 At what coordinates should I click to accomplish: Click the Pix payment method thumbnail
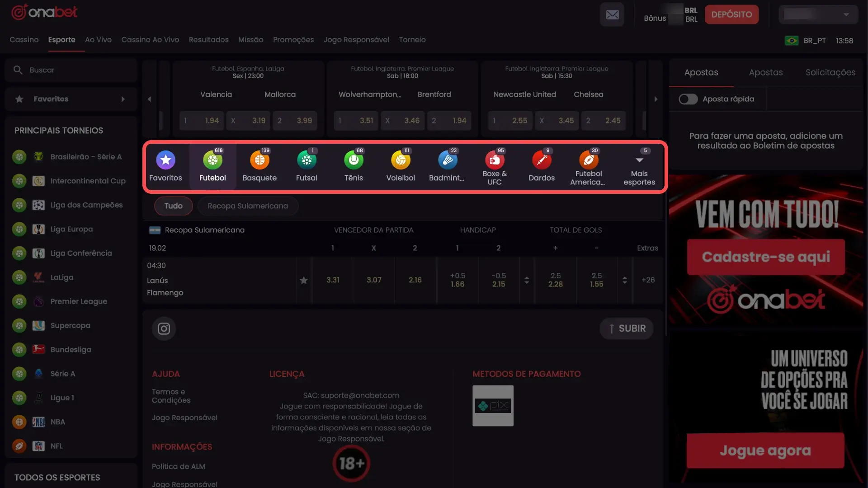493,406
